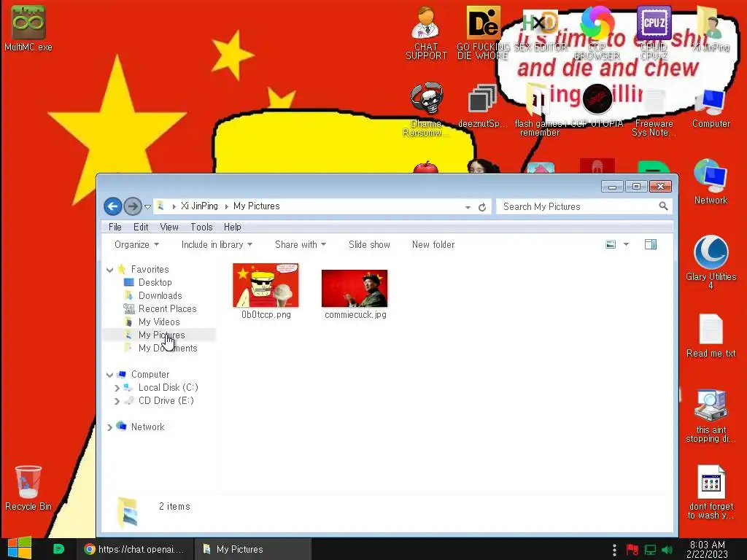The height and width of the screenshot is (560, 747).
Task: Select My Videos in the sidebar
Action: pyautogui.click(x=159, y=322)
